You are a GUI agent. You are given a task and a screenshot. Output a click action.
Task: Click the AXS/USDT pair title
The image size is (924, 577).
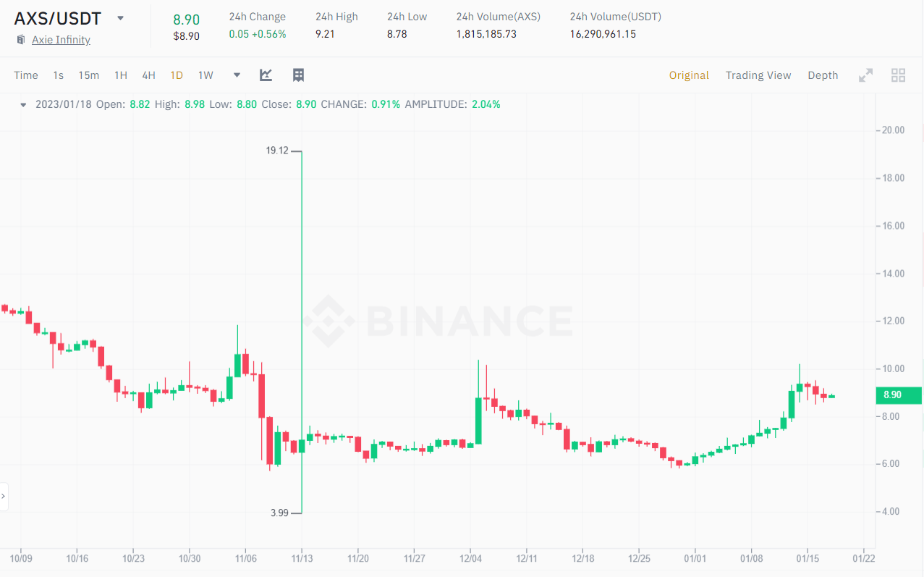(x=59, y=18)
